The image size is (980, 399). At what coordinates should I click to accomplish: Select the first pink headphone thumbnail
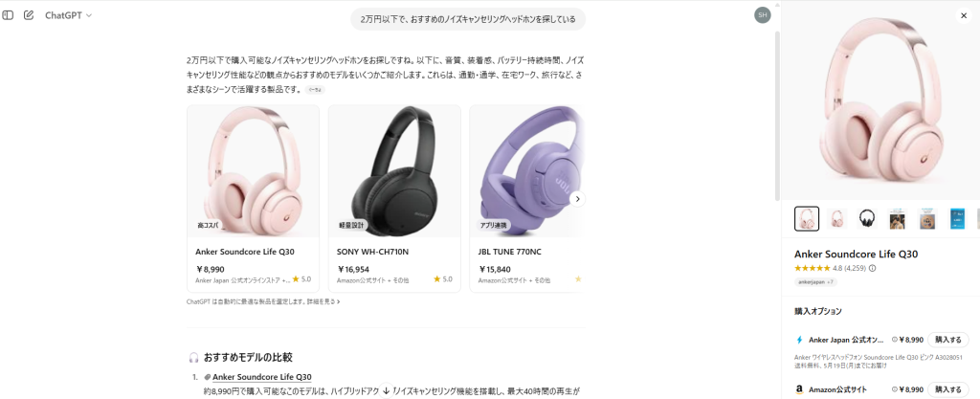[806, 218]
